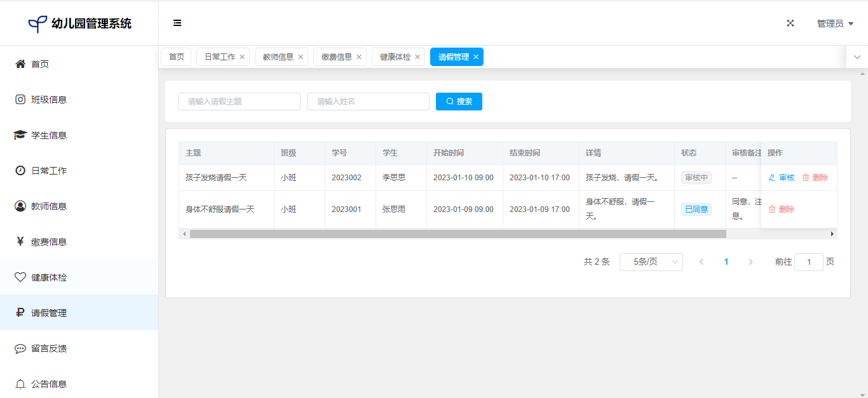868x398 pixels.
Task: Open 日常工作 clock menu item
Action: point(48,171)
